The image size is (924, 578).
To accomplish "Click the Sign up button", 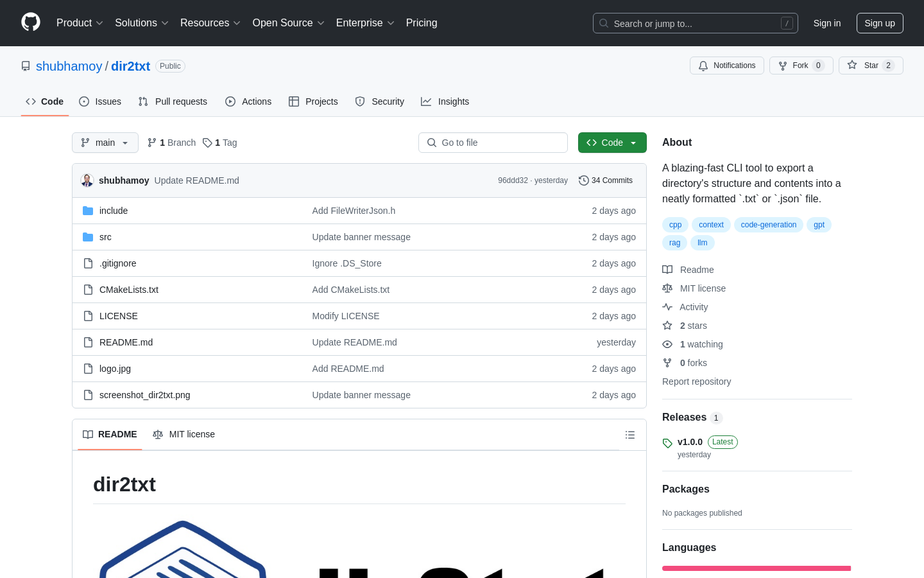I will tap(880, 23).
